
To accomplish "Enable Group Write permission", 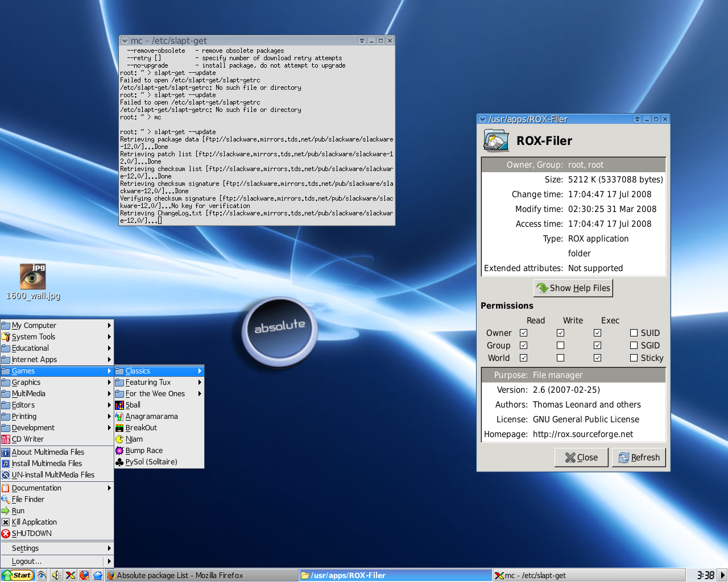I will click(560, 346).
